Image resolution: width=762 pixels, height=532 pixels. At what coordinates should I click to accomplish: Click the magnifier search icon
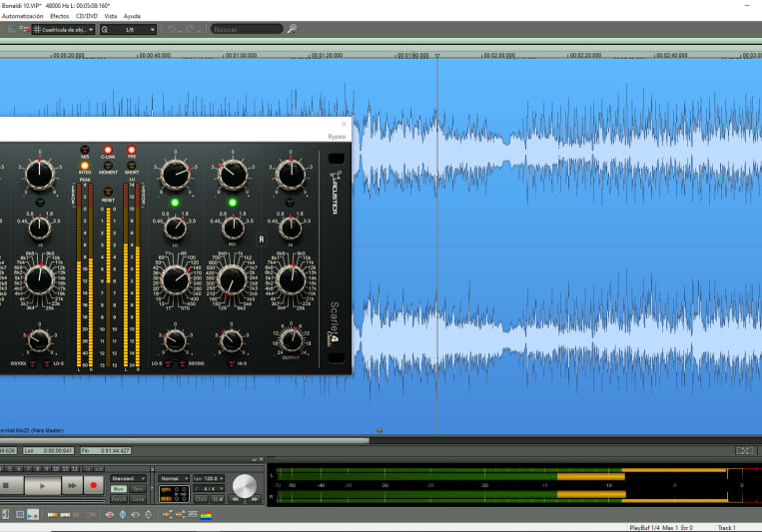click(292, 29)
